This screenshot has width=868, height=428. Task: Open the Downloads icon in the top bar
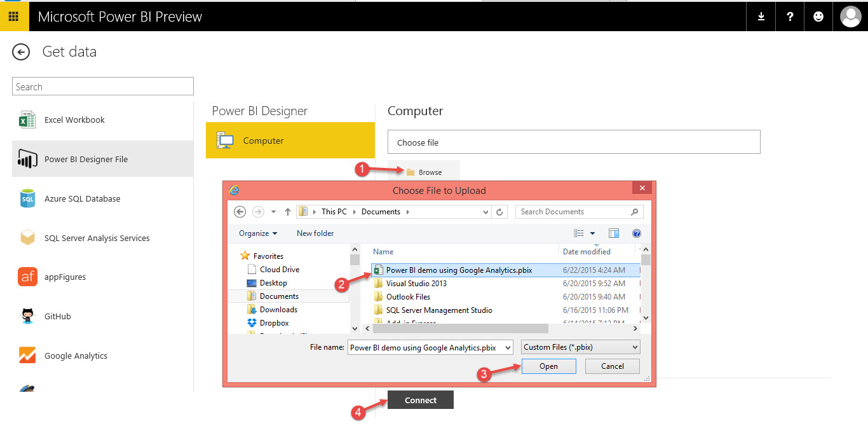(x=761, y=16)
